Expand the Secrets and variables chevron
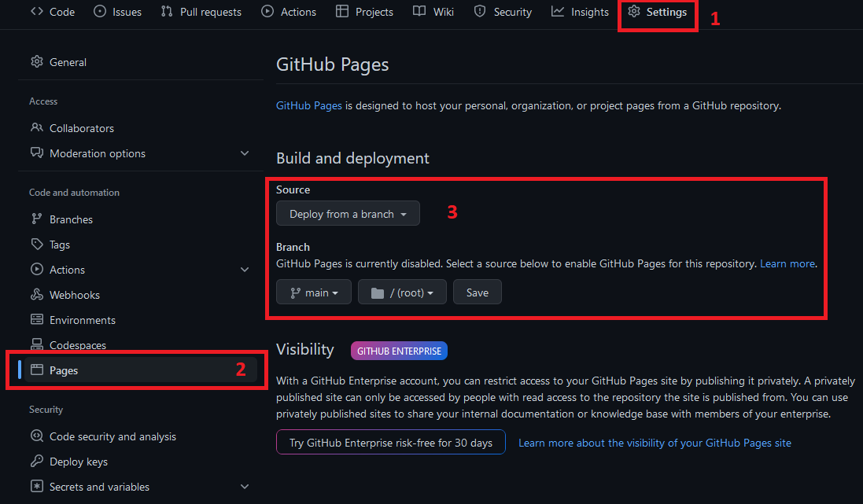Image resolution: width=863 pixels, height=504 pixels. pos(245,487)
